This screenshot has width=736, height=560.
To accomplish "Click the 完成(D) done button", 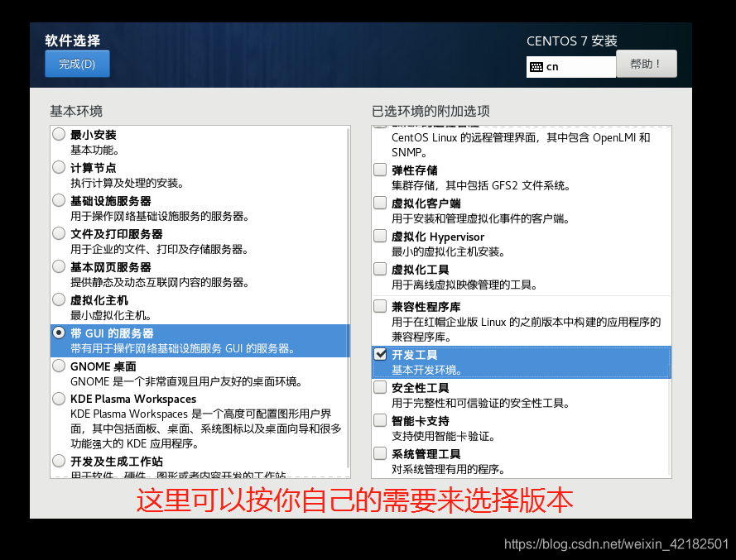I will tap(78, 64).
